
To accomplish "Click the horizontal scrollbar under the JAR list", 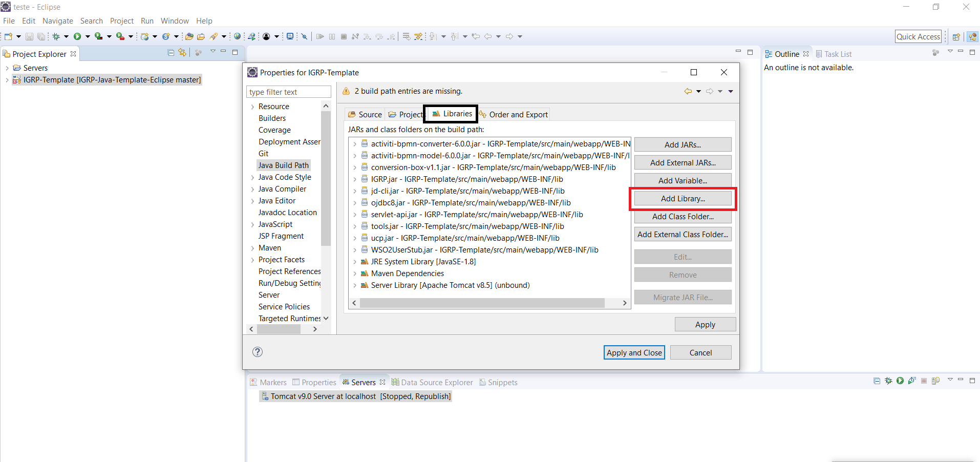I will pyautogui.click(x=482, y=303).
